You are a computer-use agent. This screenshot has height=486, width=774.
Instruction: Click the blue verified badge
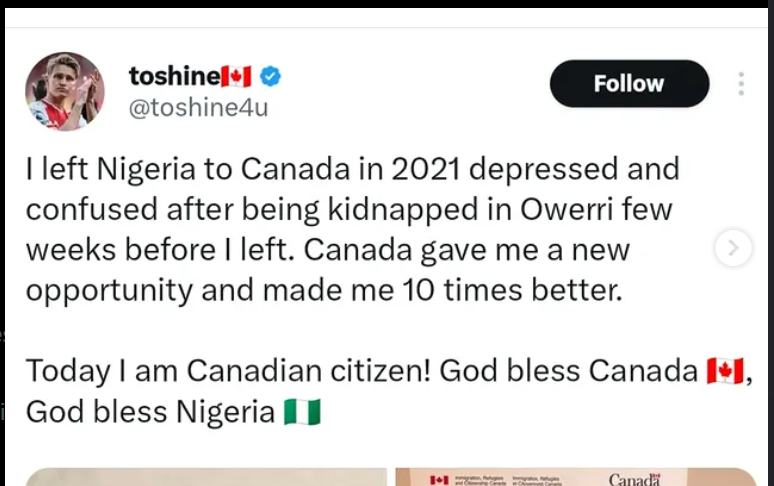[x=270, y=76]
